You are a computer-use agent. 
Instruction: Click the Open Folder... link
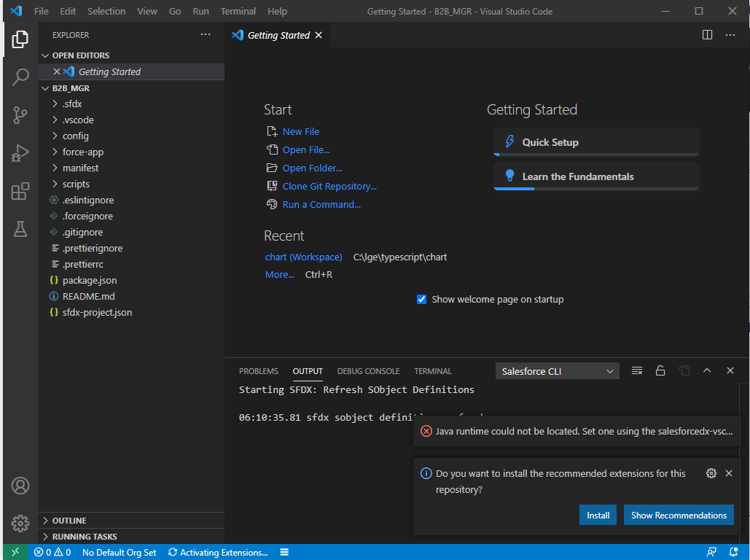312,168
